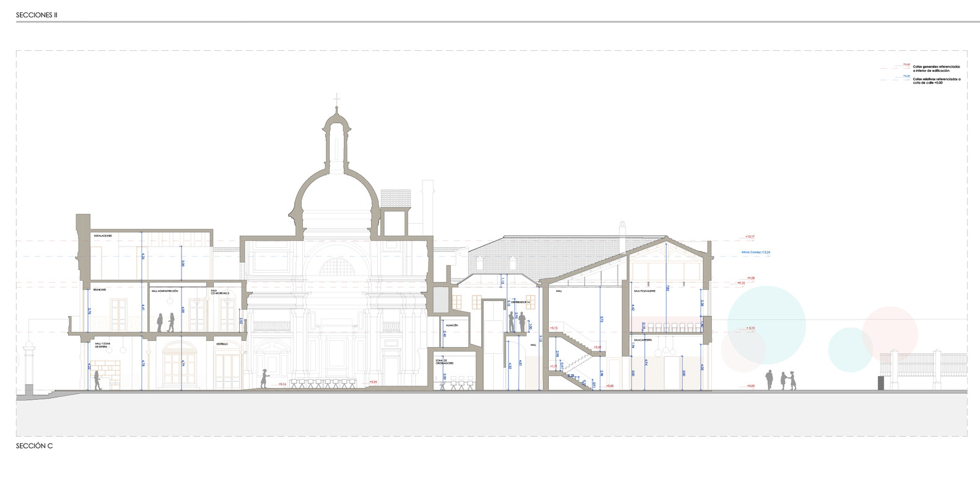Click the cross atop the dome lantern
Image resolution: width=980 pixels, height=479 pixels.
[337, 99]
